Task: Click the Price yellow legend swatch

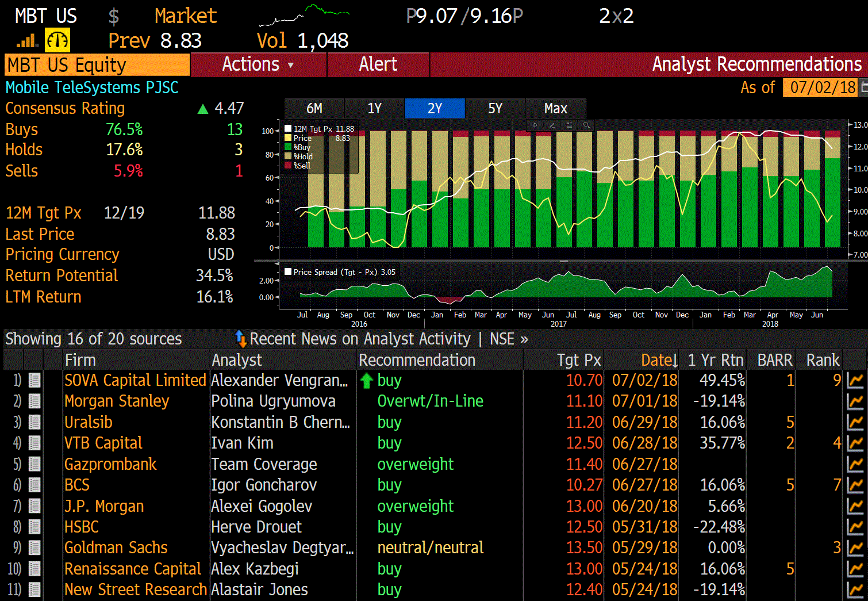Action: point(289,138)
